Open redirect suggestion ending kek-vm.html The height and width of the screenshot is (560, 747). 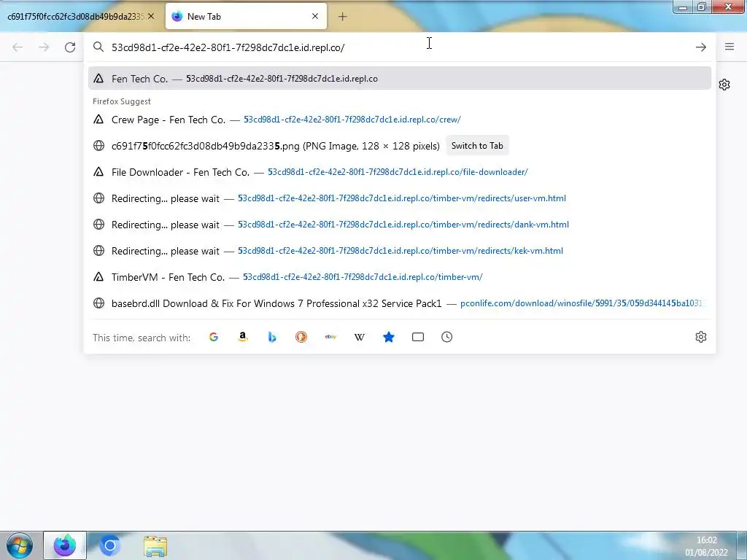400,251
